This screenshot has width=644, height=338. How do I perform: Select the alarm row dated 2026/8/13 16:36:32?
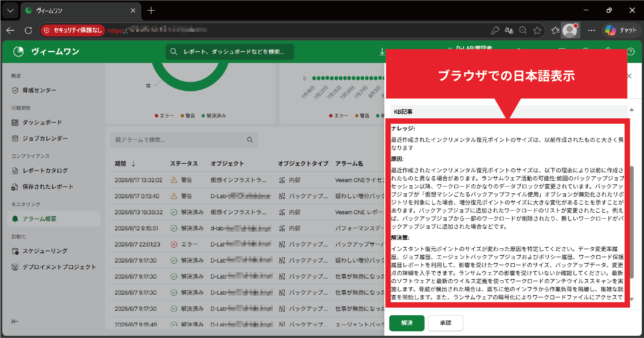(247, 213)
